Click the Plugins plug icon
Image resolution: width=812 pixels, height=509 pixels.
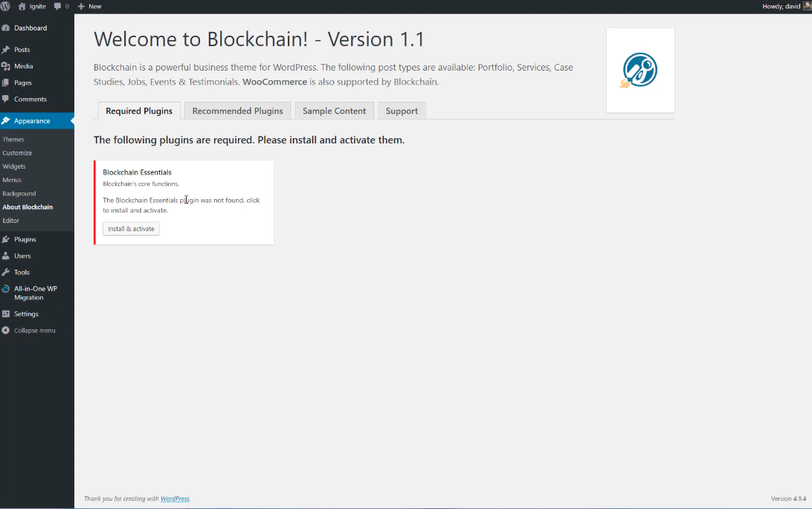tap(6, 239)
